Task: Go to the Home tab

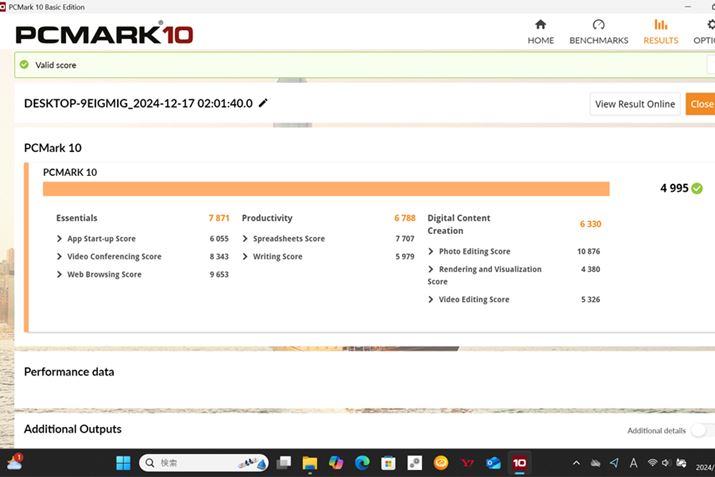Action: pyautogui.click(x=541, y=32)
